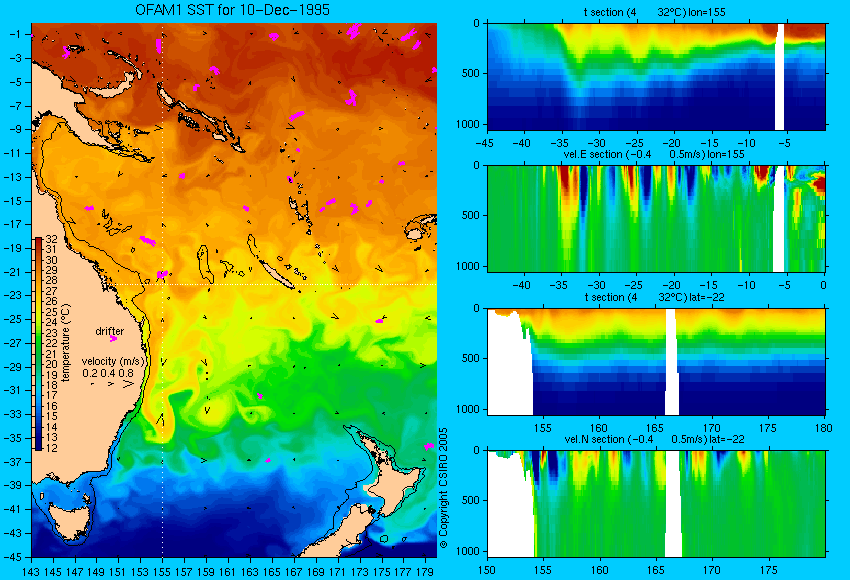
Task: Click the eastward velocity section plot for lon=155
Action: point(656,218)
